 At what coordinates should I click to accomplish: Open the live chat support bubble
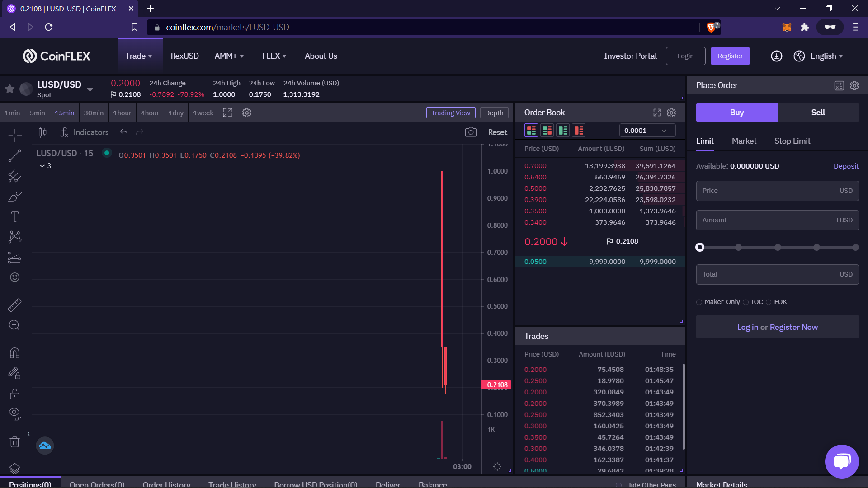(x=842, y=461)
